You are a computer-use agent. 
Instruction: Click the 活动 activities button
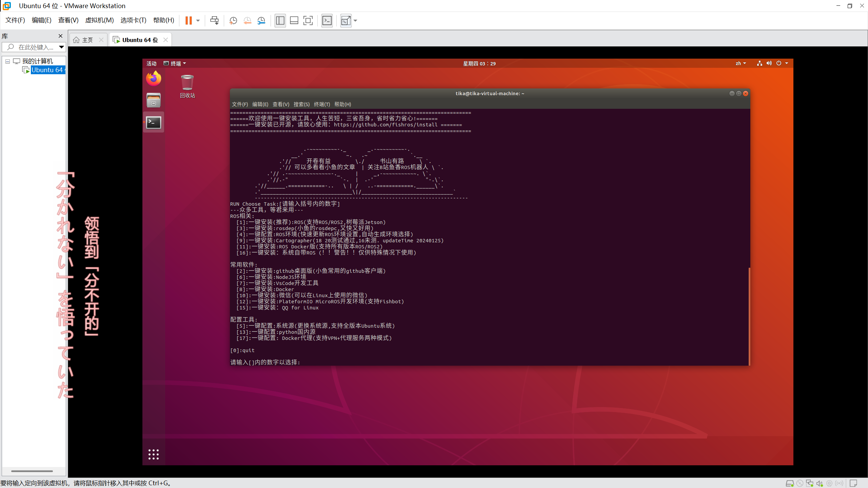point(151,63)
